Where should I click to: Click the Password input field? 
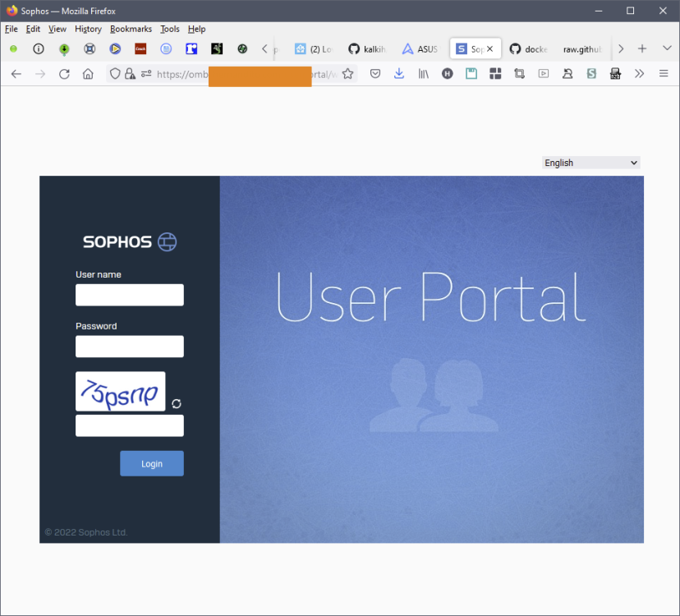pyautogui.click(x=130, y=347)
